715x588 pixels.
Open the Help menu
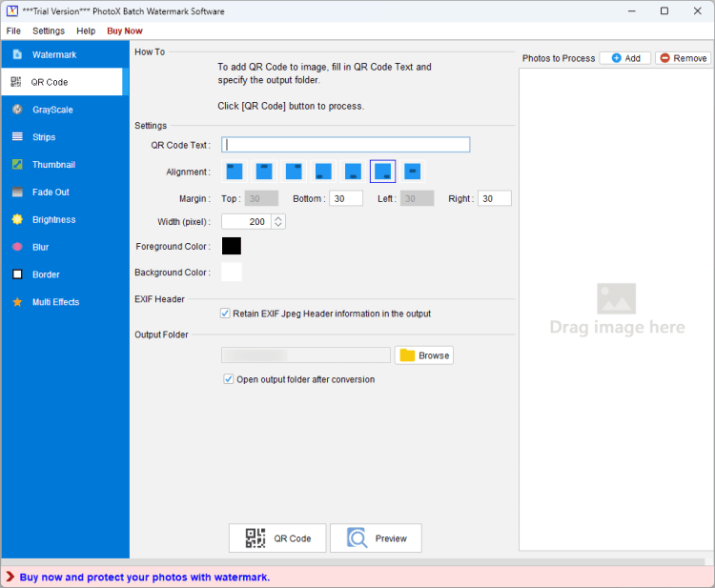(86, 31)
